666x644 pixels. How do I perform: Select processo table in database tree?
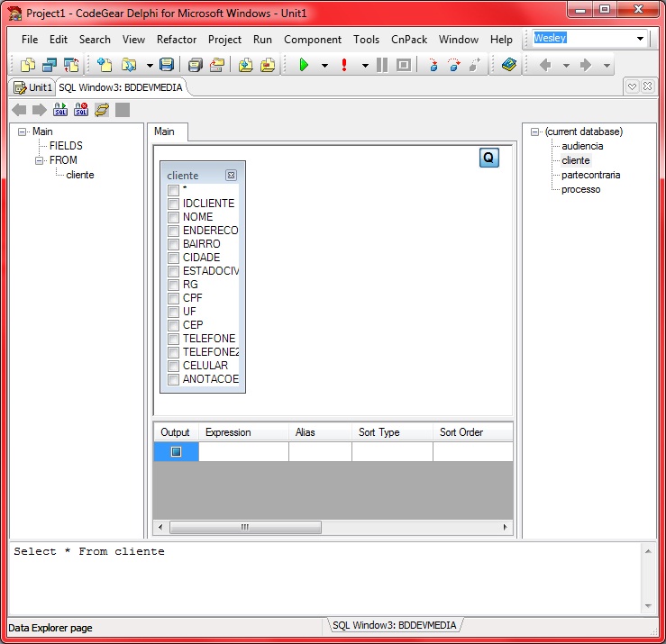click(x=580, y=189)
